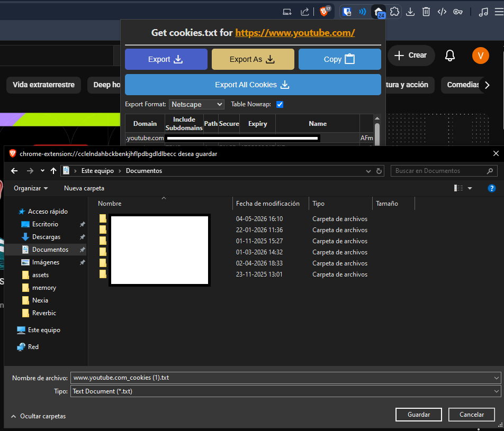Open Escritorio in navigation pane
The height and width of the screenshot is (431, 504).
pos(45,224)
